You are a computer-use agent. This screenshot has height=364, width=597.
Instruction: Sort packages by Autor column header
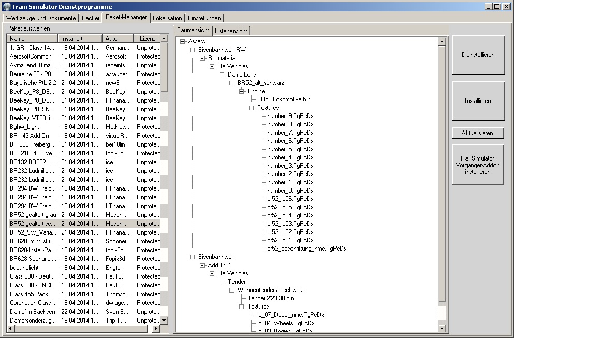pos(118,38)
